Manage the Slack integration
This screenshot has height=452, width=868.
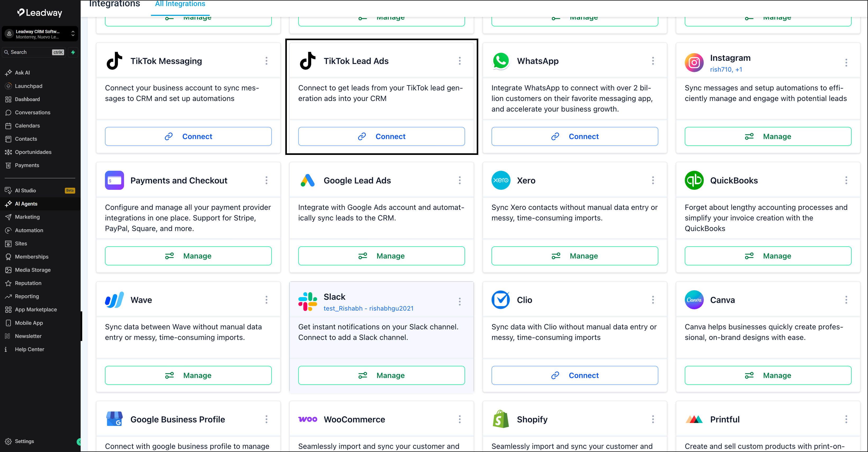[x=382, y=376]
